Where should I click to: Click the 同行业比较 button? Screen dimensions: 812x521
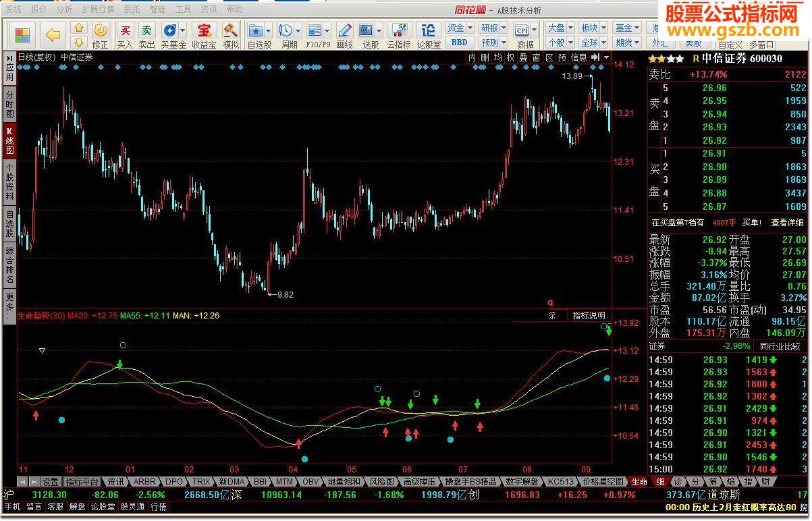click(x=780, y=346)
